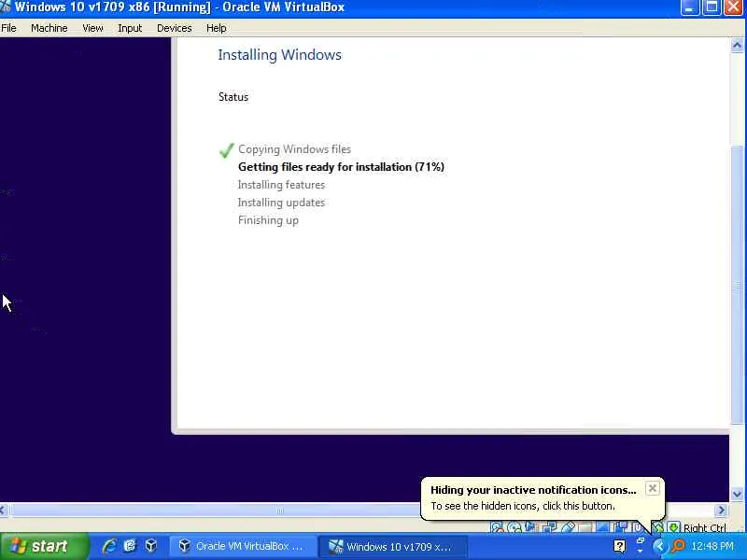
Task: Click 'Getting files ready for installation (71%)'
Action: coord(341,167)
